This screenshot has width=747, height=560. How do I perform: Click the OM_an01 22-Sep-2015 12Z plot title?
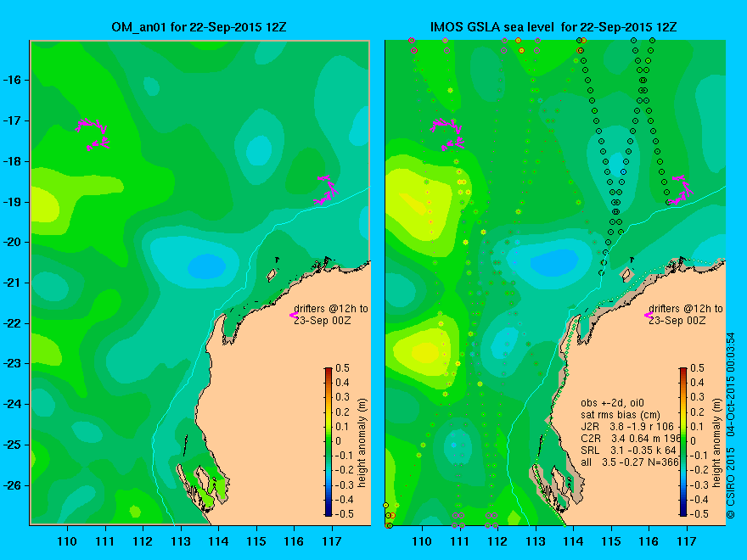(199, 27)
